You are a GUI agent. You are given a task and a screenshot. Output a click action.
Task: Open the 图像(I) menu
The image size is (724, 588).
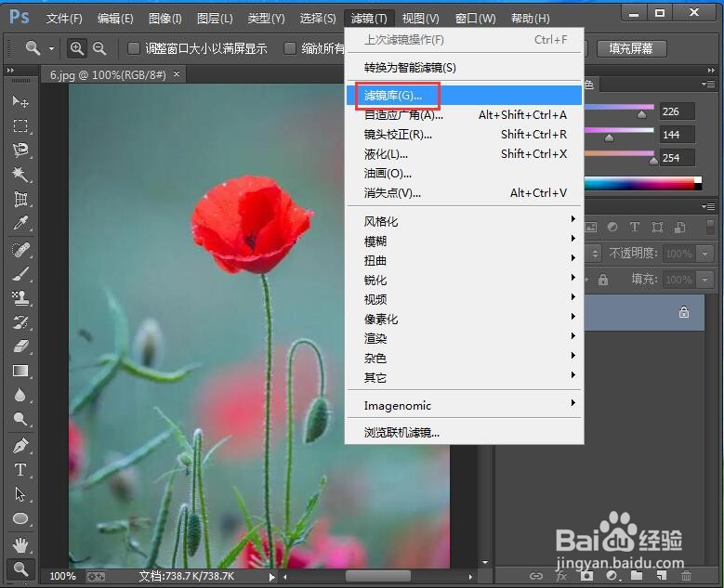(x=165, y=19)
